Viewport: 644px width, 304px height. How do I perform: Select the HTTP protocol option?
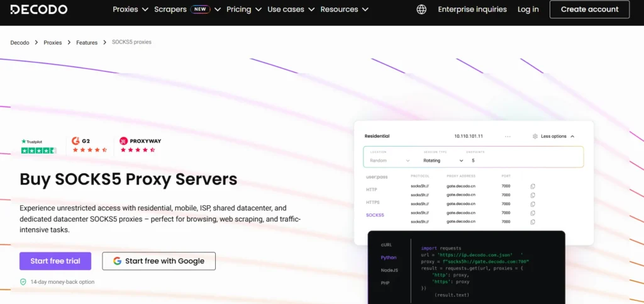(x=372, y=190)
